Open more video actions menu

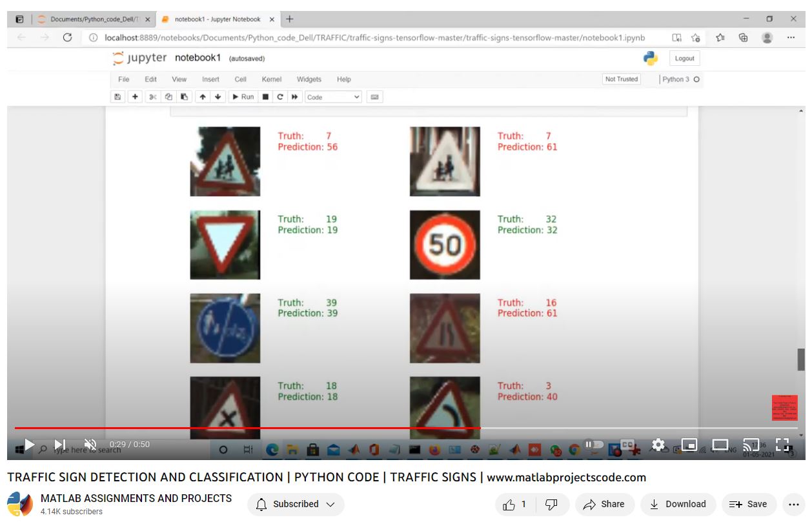794,504
